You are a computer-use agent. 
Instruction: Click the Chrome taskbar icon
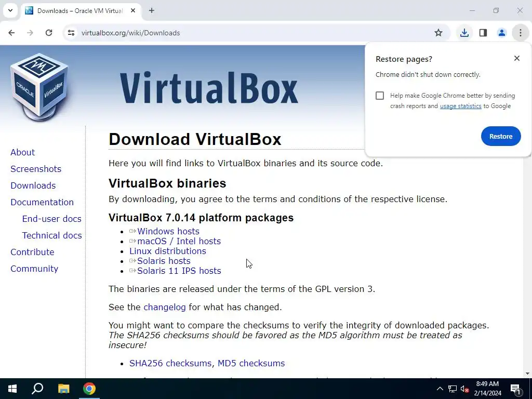click(89, 389)
